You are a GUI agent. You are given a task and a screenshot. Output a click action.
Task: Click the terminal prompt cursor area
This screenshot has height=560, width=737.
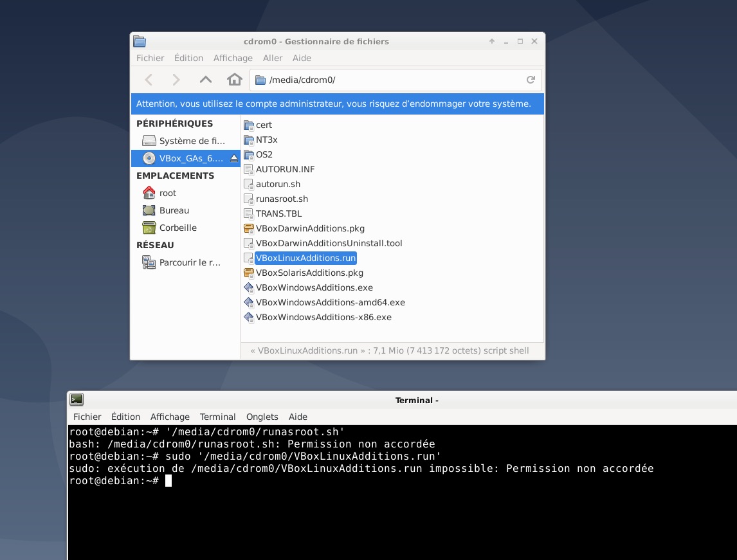tap(168, 481)
